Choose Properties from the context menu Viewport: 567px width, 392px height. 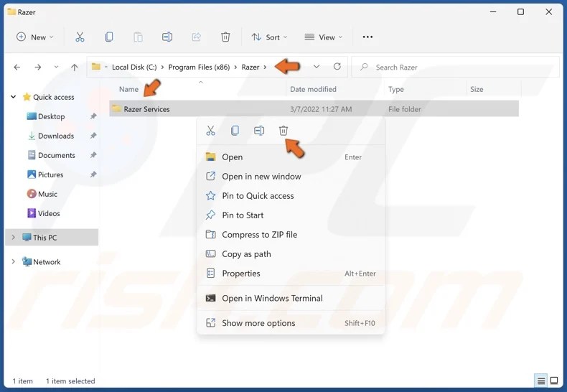[291, 274]
